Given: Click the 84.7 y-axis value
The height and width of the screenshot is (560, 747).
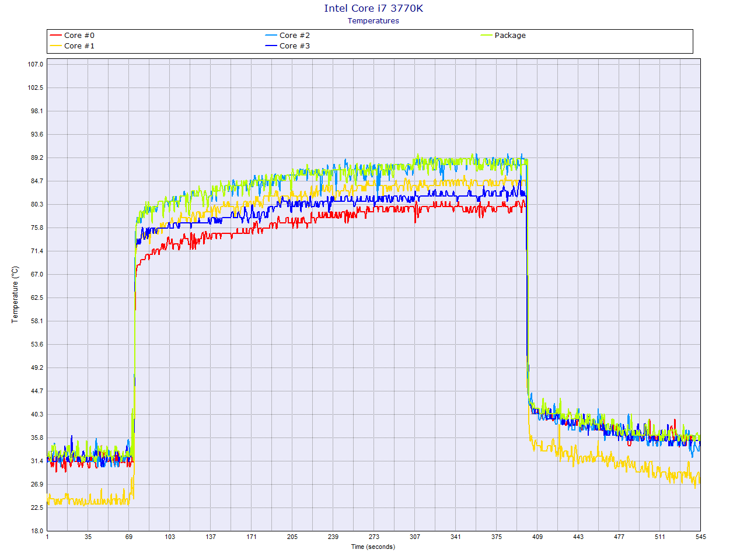Looking at the screenshot, I should [x=37, y=181].
